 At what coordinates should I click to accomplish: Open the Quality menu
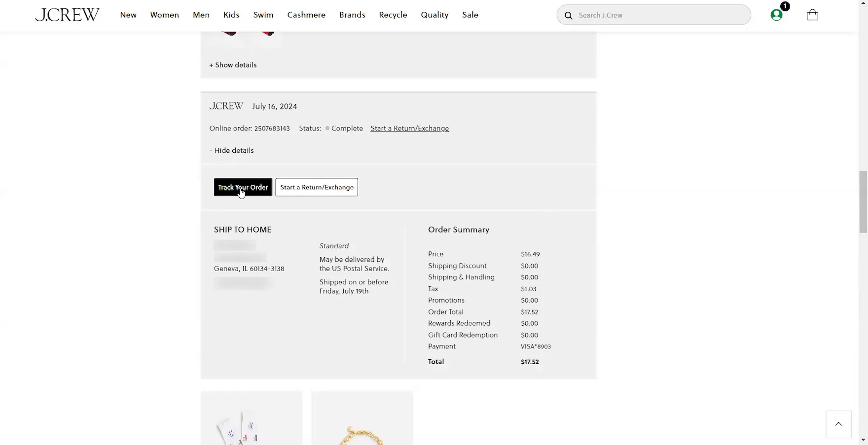click(x=434, y=15)
